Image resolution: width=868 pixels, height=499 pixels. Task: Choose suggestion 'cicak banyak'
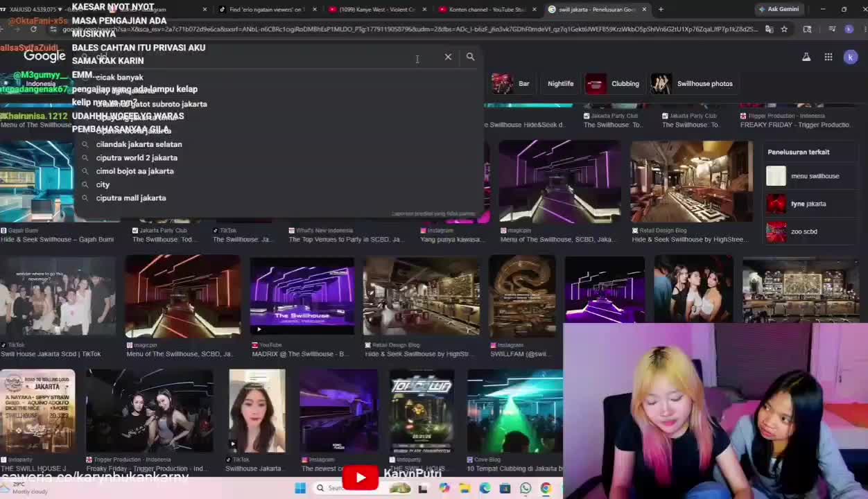click(x=119, y=77)
